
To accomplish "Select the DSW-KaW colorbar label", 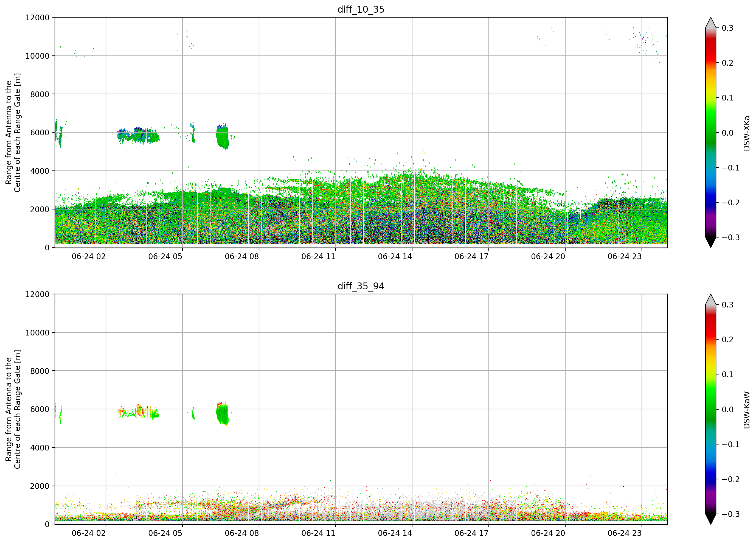I will (746, 410).
